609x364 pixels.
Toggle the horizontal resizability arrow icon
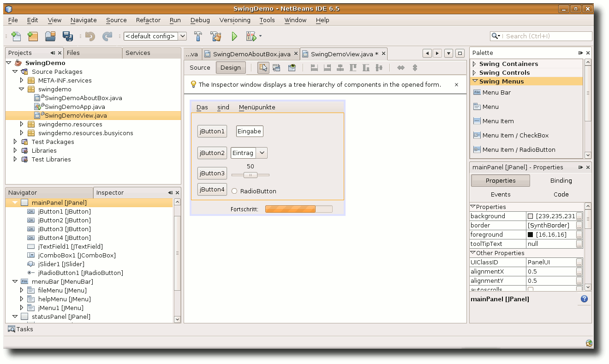[401, 68]
